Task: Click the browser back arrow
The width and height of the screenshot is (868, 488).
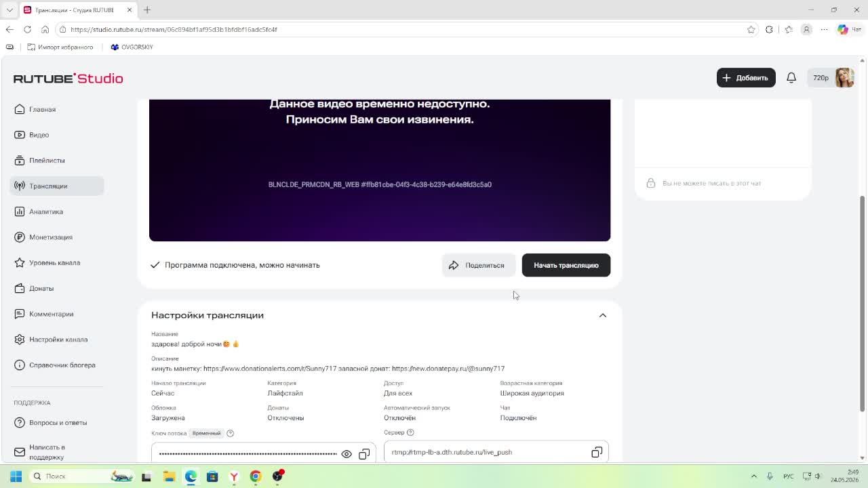Action: pyautogui.click(x=9, y=29)
